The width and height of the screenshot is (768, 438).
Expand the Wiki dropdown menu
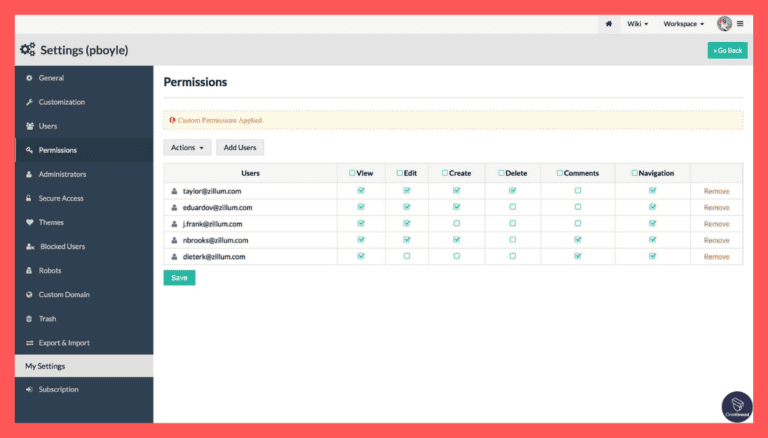pos(638,23)
